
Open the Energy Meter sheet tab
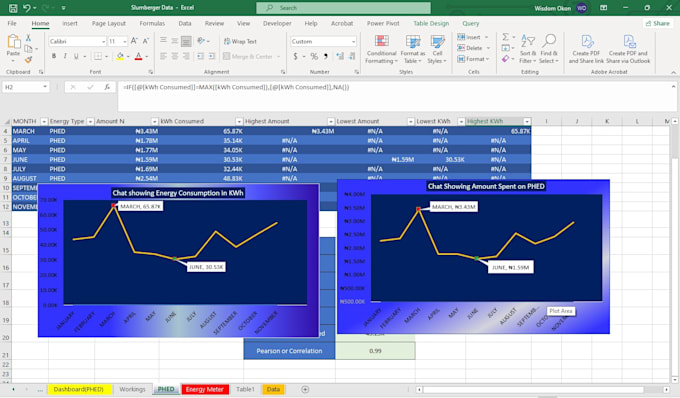(205, 389)
